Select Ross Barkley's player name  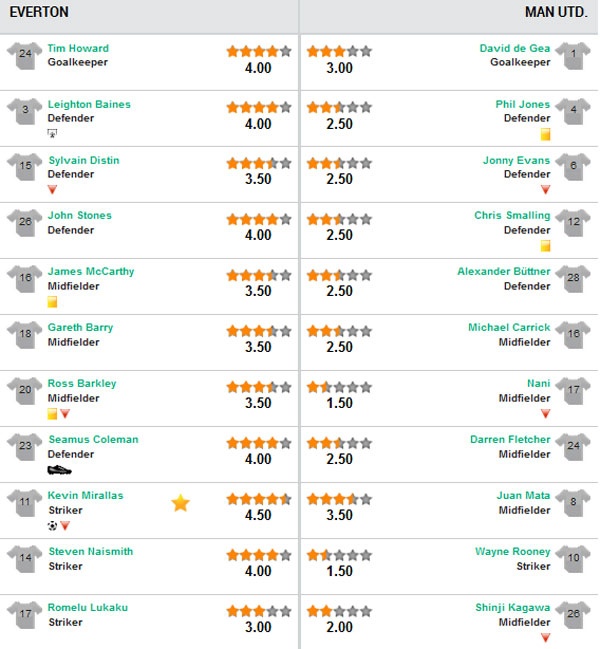tap(82, 383)
